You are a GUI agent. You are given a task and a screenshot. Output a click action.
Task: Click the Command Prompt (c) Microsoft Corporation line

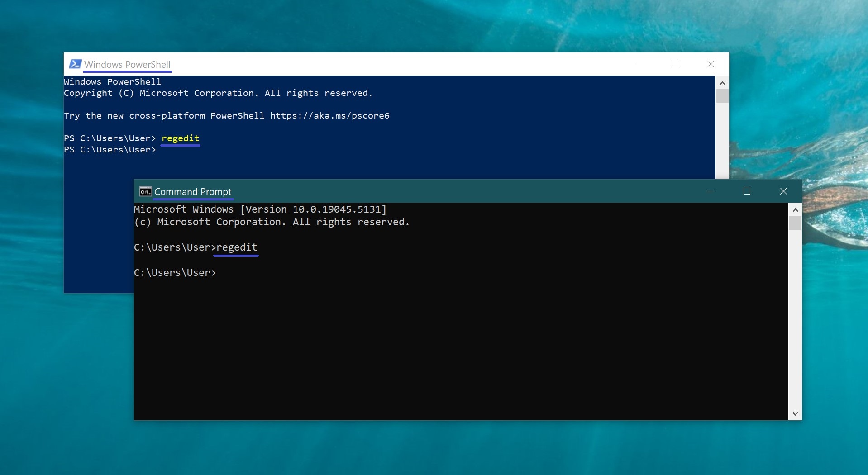coord(272,222)
